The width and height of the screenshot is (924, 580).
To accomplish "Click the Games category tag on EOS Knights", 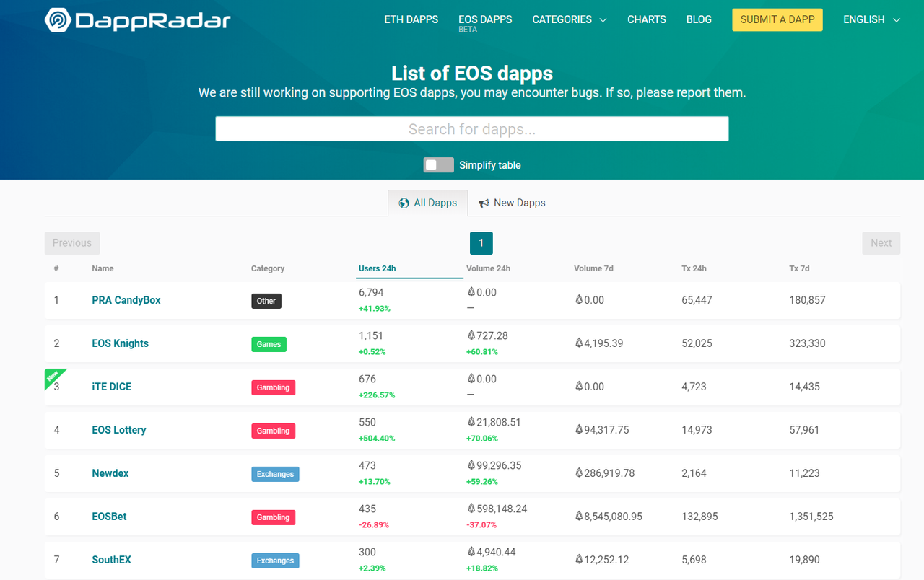I will [x=269, y=344].
